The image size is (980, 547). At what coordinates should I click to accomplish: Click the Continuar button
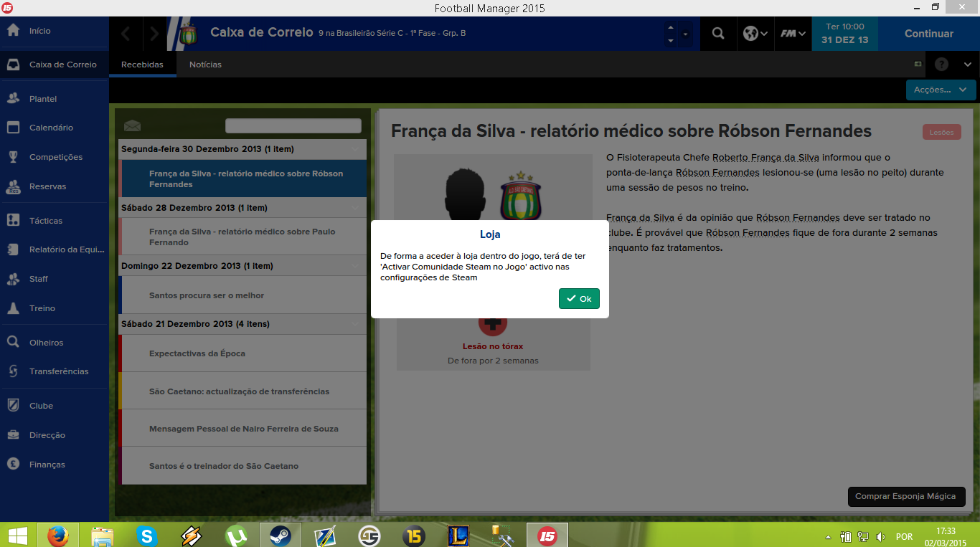[929, 34]
